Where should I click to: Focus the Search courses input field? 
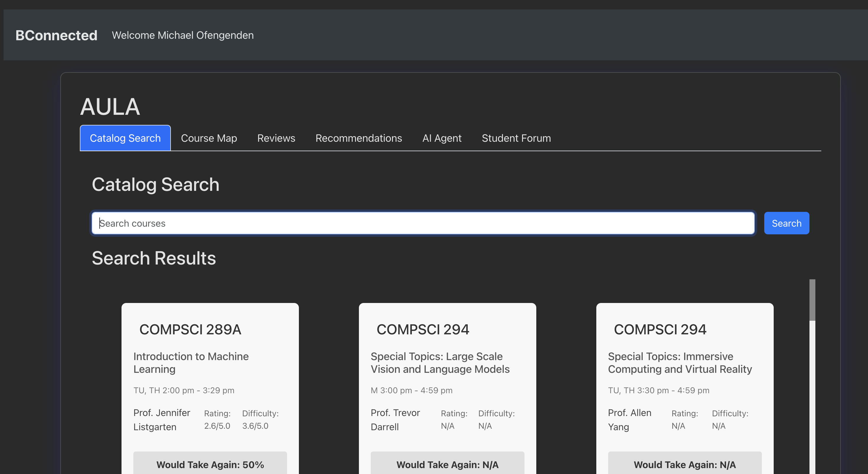(422, 223)
